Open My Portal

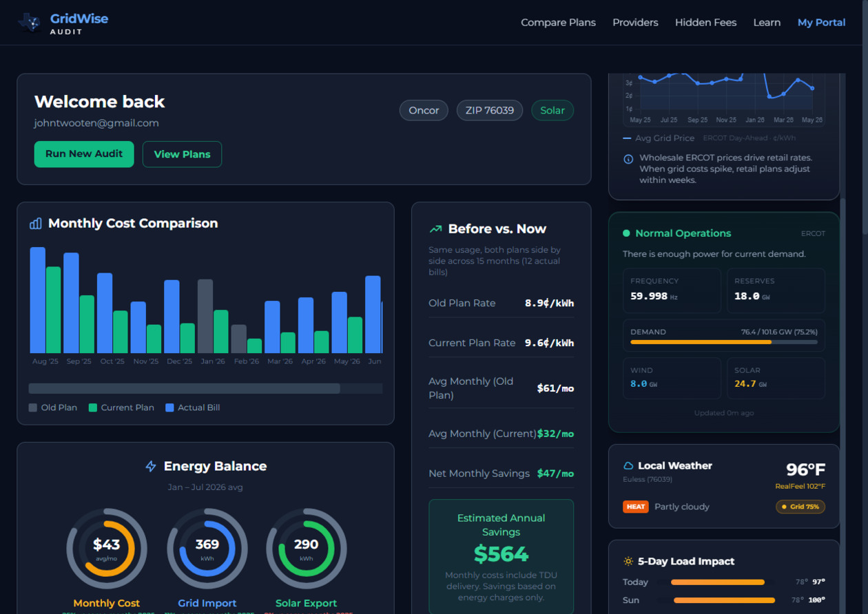(x=821, y=23)
